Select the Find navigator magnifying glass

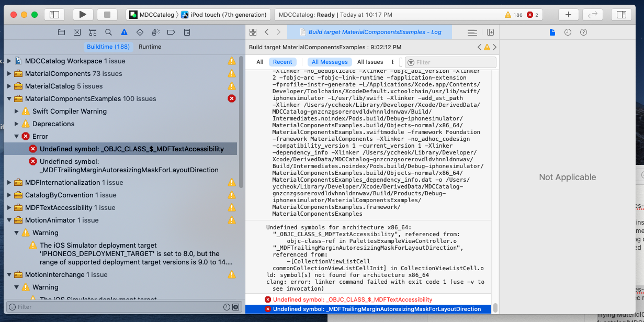(x=108, y=32)
